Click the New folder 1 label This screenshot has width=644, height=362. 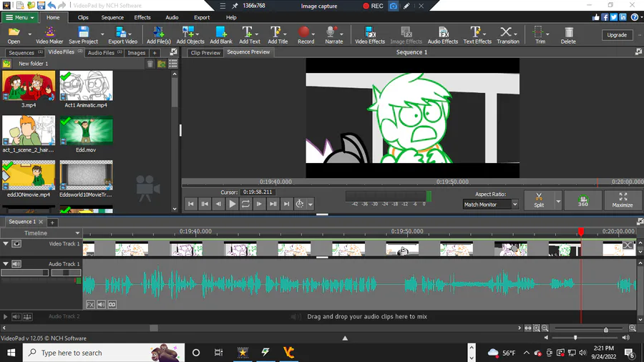point(33,64)
